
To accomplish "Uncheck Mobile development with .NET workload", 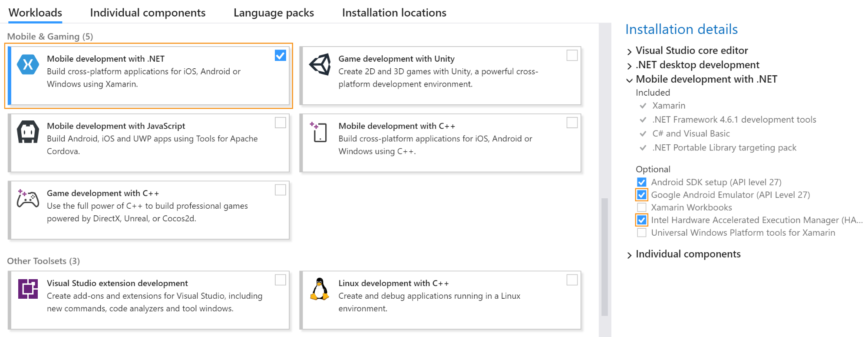I will pyautogui.click(x=280, y=56).
